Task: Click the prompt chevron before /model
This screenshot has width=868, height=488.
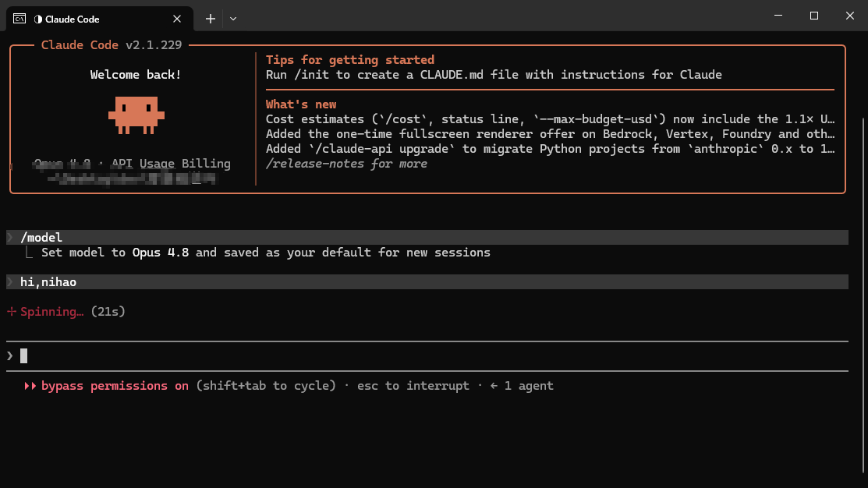Action: point(10,237)
